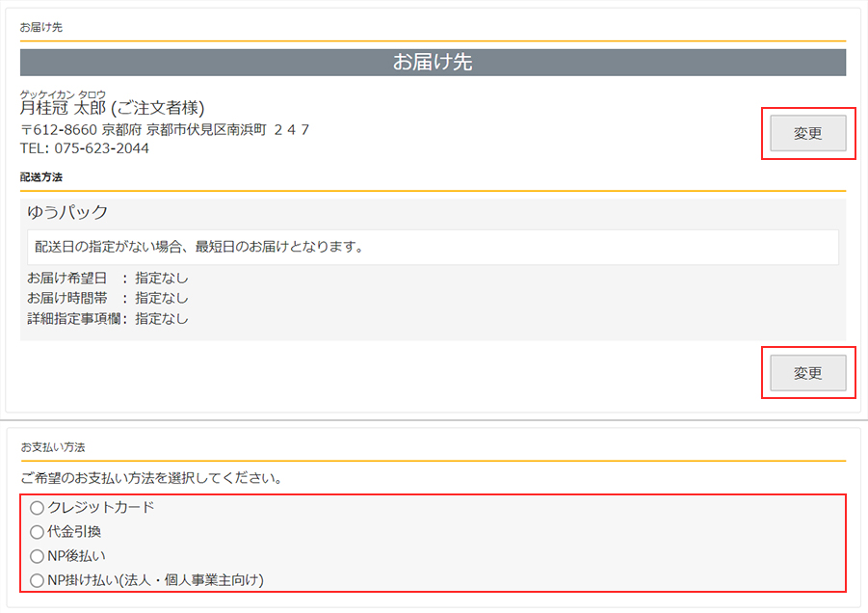The image size is (868, 613).
Task: Click the ゆうパック shipping method title
Action: (67, 212)
